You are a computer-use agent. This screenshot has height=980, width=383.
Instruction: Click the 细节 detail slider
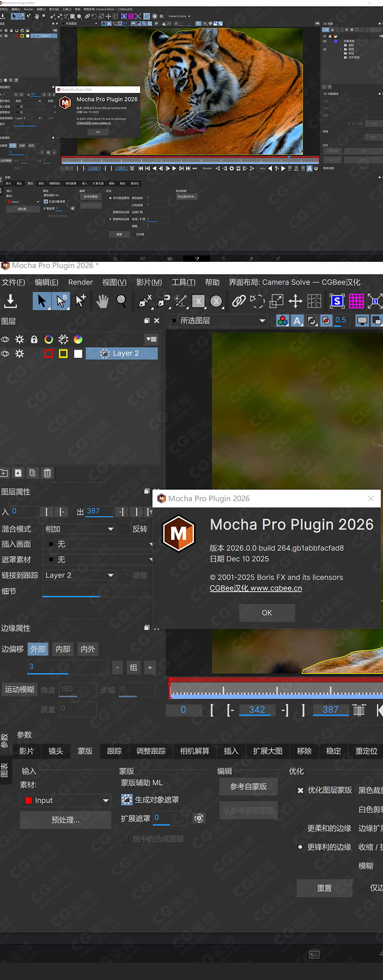[98, 591]
